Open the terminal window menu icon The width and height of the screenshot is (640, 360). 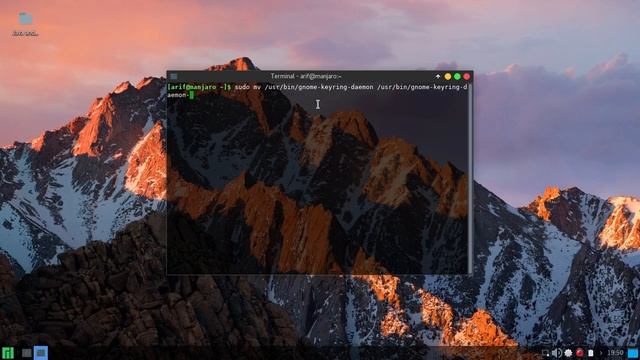pyautogui.click(x=174, y=76)
